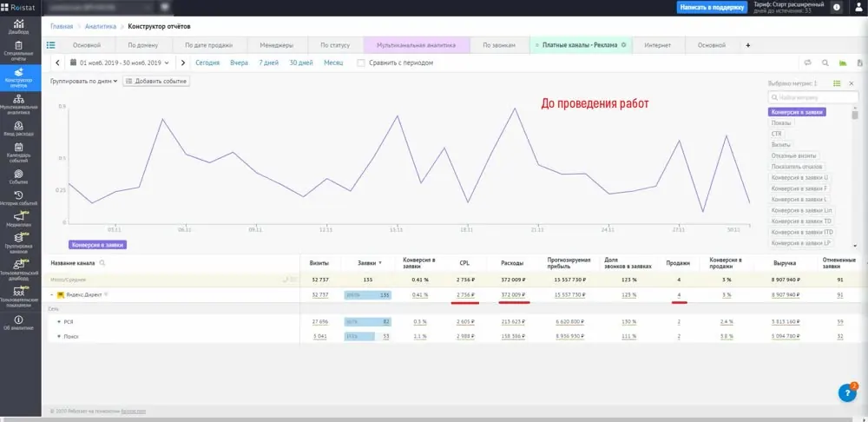Image resolution: width=868 pixels, height=422 pixels.
Task: Switch to По звонкам tab
Action: [x=499, y=45]
